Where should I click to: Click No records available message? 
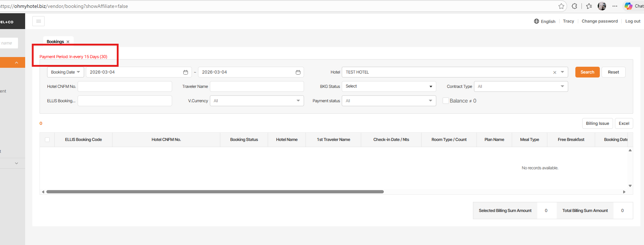(540, 168)
